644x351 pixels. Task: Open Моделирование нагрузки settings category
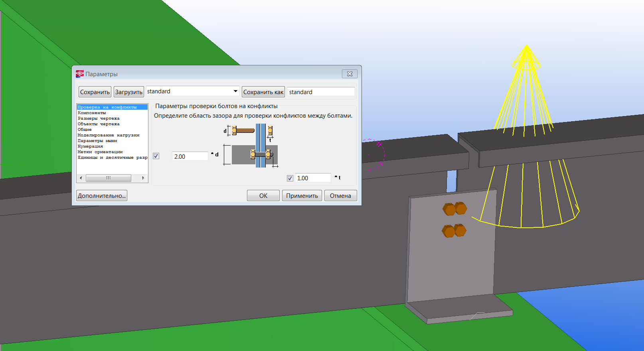108,135
